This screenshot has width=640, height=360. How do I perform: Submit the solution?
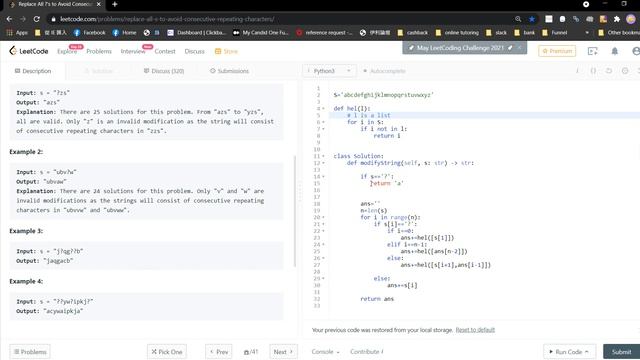click(x=621, y=352)
